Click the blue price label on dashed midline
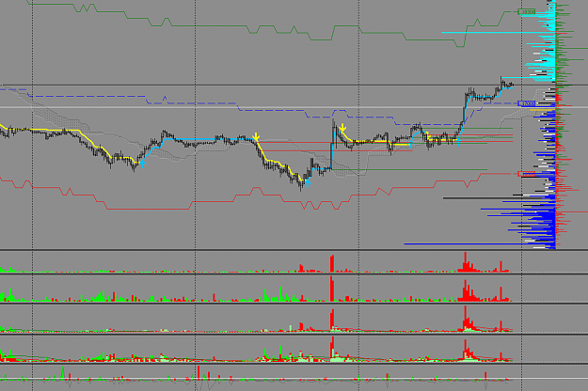Image resolution: width=588 pixels, height=391 pixels. point(526,103)
